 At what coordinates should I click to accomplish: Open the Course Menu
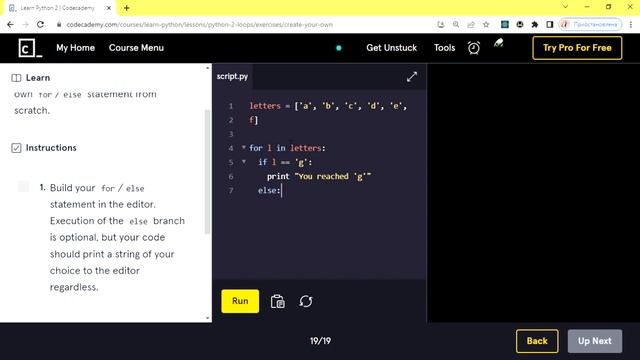tap(136, 48)
